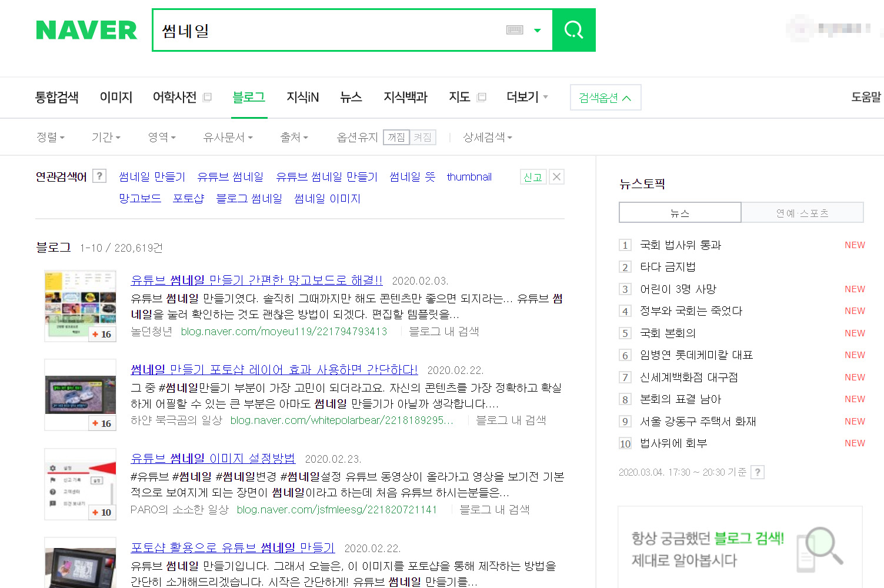The height and width of the screenshot is (588, 884).
Task: Open URL blog.naver.com/moyeu119/221794793413
Action: (x=284, y=332)
